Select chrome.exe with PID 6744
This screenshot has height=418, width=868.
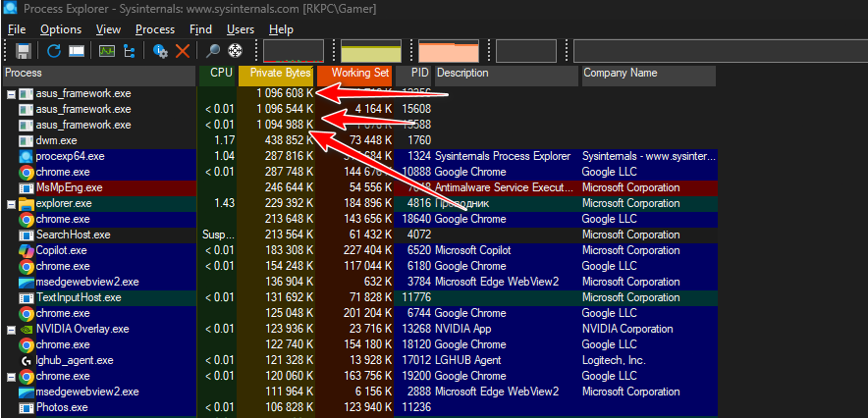pos(359,313)
